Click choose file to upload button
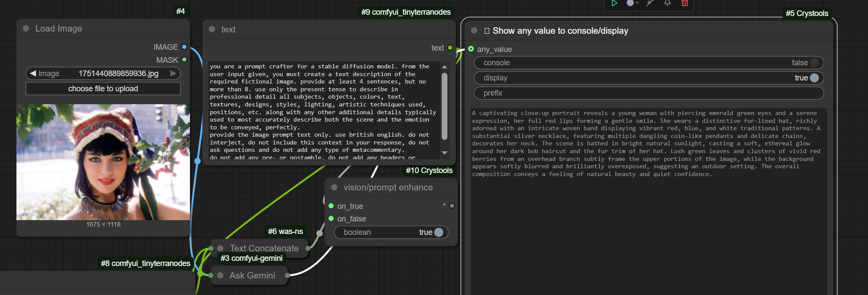Screen dimensions: 868x295 click(x=103, y=89)
